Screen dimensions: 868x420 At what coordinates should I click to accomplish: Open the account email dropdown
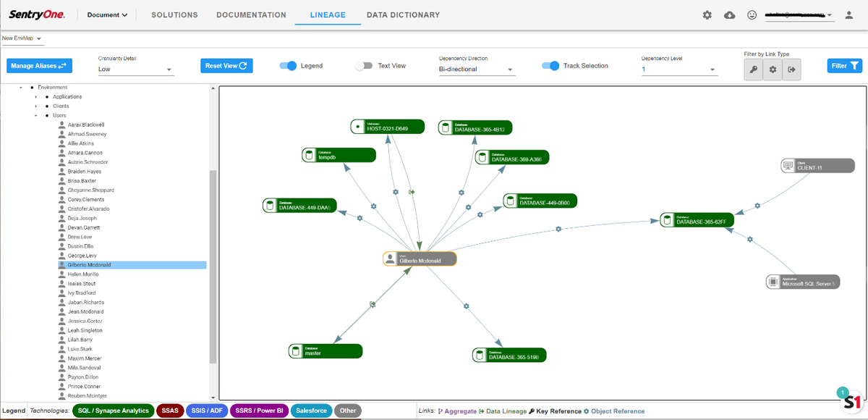[799, 15]
